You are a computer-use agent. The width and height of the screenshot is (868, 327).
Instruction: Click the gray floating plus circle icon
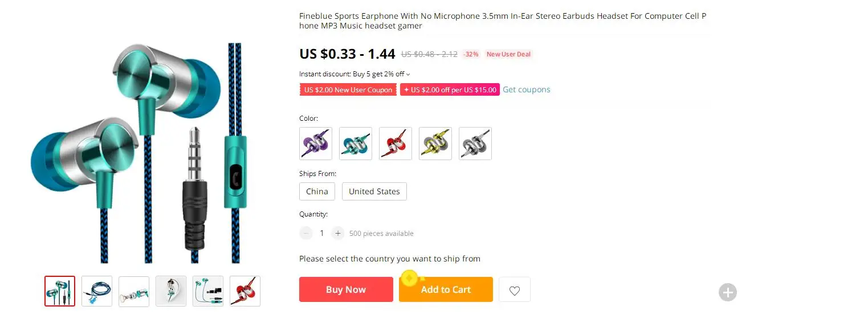[x=727, y=292]
